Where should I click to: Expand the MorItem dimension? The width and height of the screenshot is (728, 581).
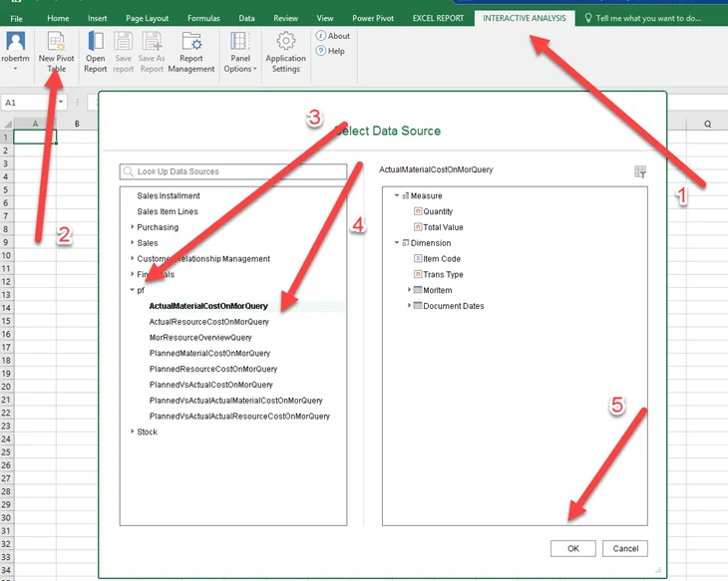[x=409, y=290]
